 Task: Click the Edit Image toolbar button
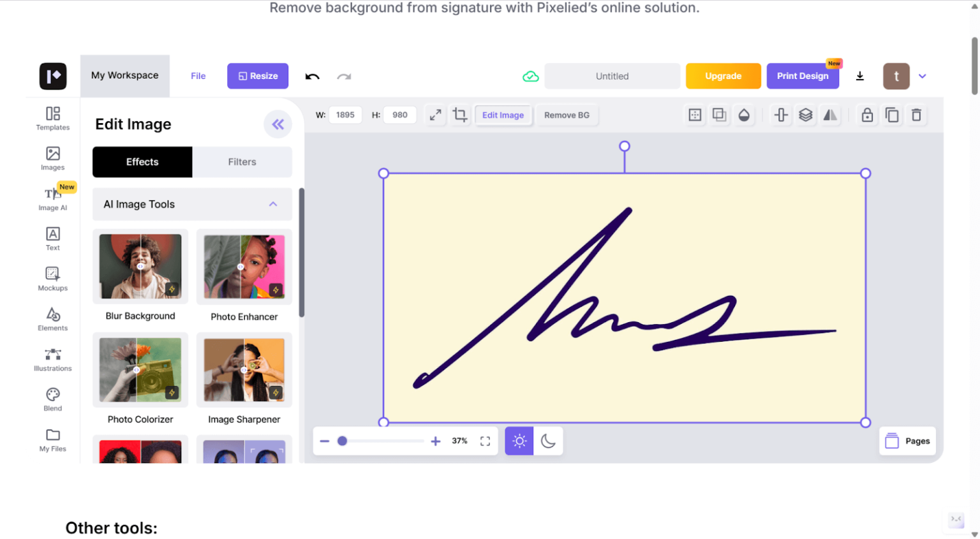[x=503, y=115]
